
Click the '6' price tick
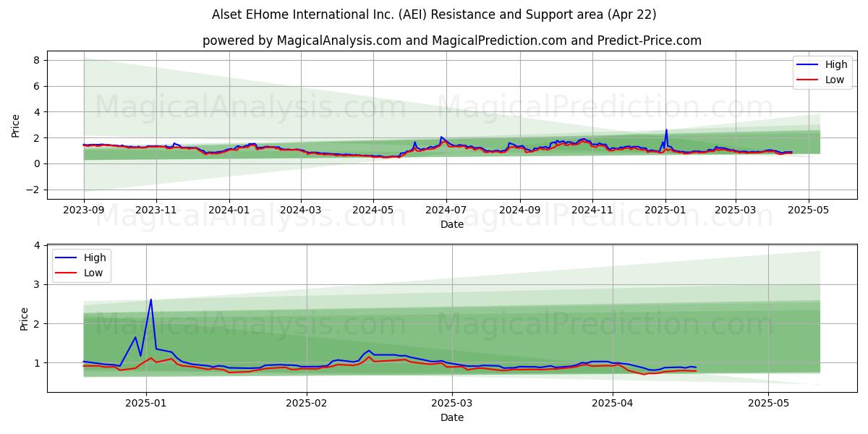click(35, 86)
